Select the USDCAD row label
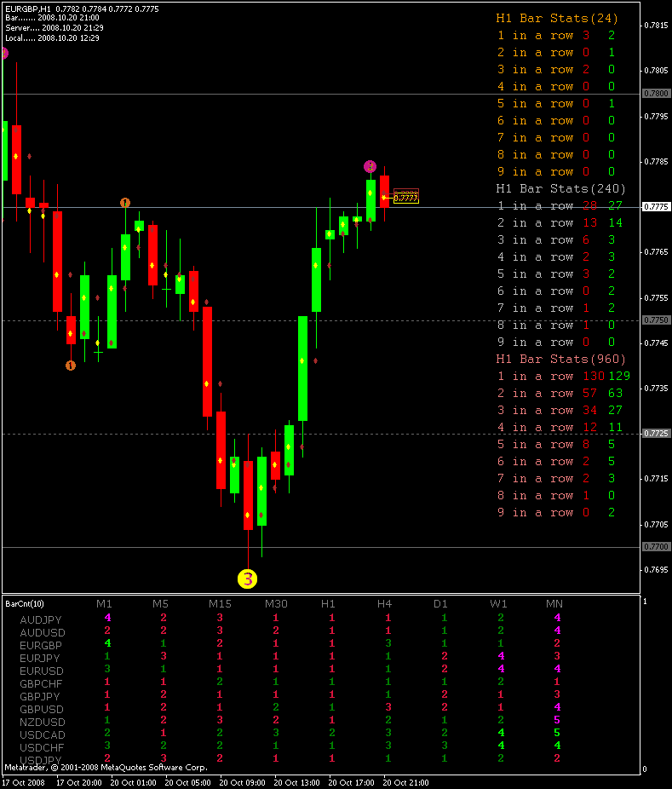Viewport: 672px width, 789px height. pos(43,735)
